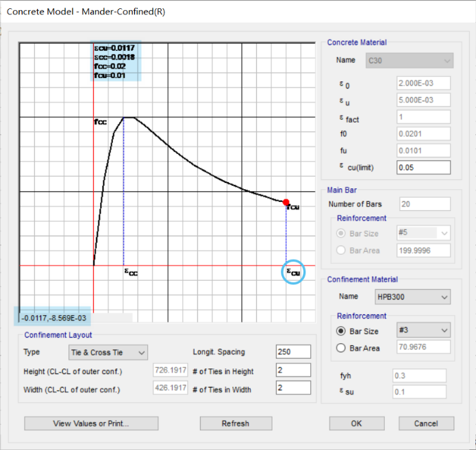Select the # of Ties in Width field

293,388
